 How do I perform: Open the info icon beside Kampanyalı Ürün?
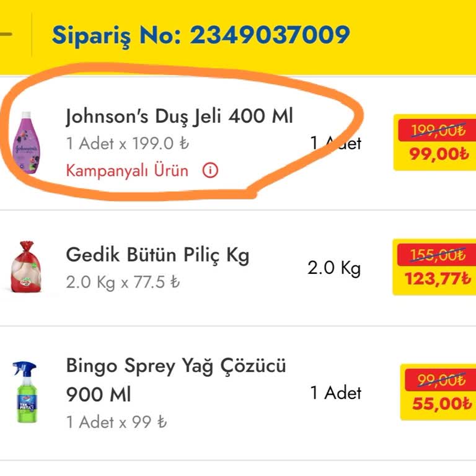[211, 170]
